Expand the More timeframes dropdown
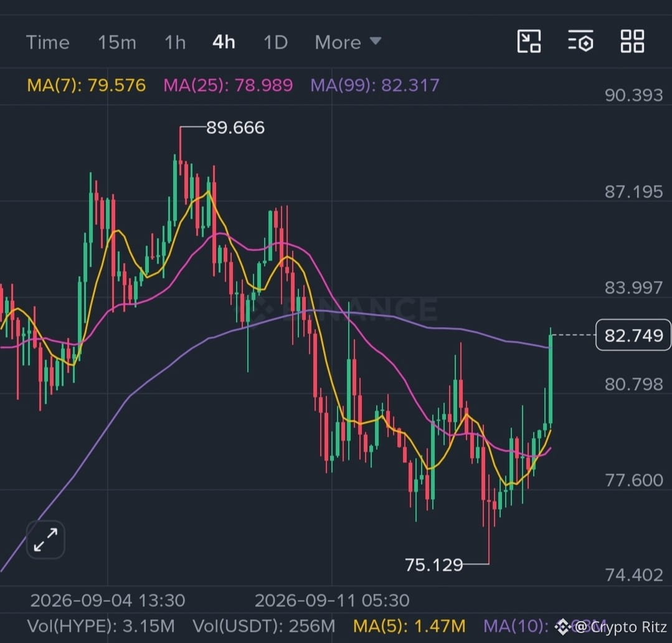This screenshot has height=643, width=672. pos(348,42)
